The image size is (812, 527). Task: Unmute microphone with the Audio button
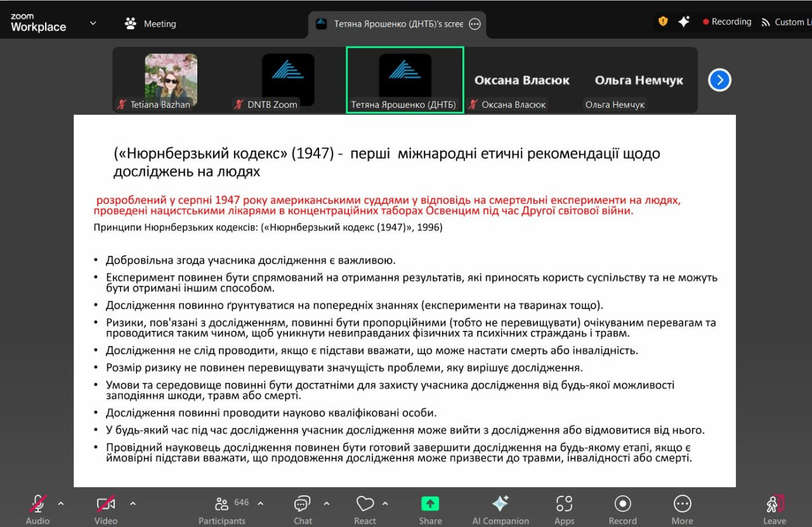38,510
